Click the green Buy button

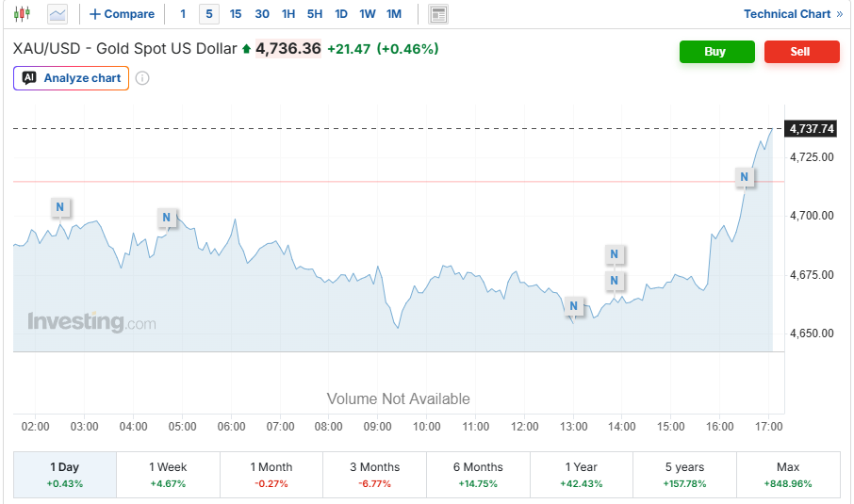click(716, 52)
